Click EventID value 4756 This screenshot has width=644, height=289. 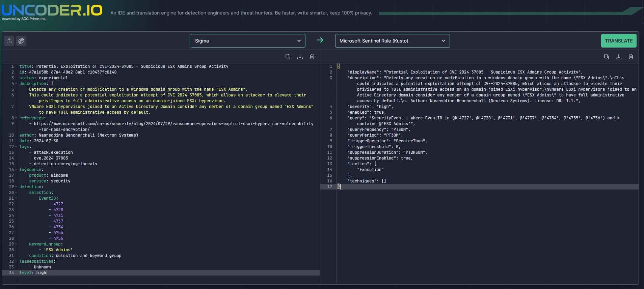click(x=58, y=238)
